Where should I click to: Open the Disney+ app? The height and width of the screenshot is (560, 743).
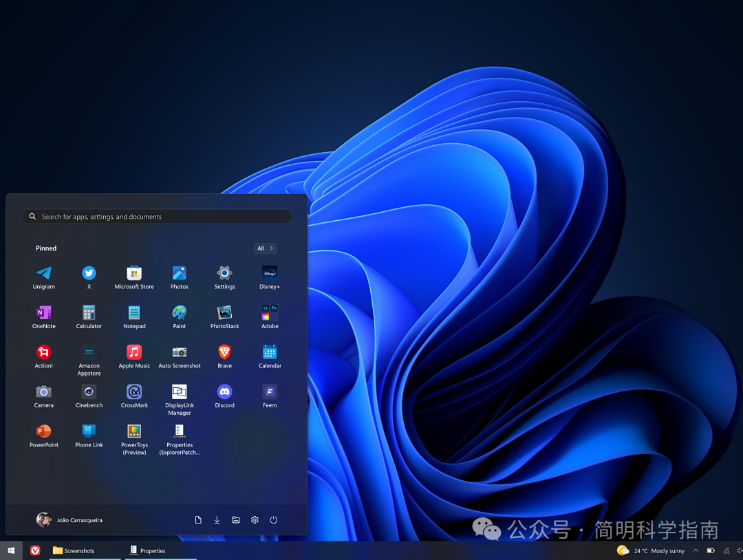(x=270, y=274)
